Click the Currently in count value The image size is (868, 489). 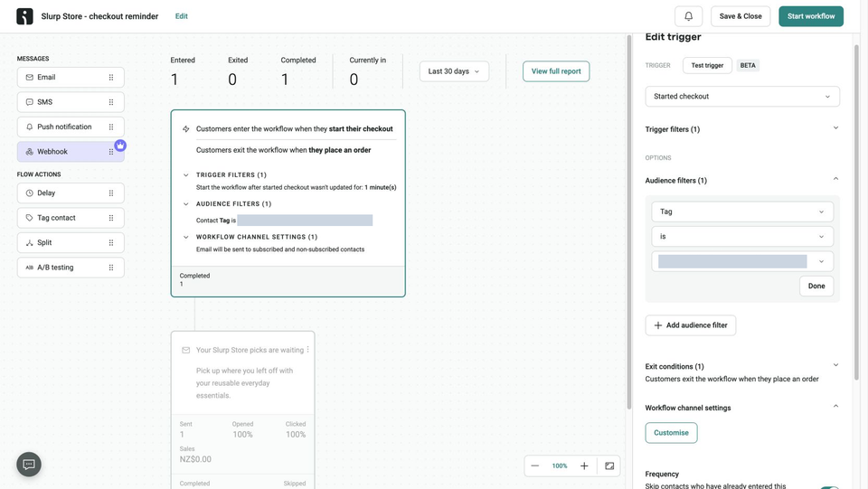click(x=354, y=80)
